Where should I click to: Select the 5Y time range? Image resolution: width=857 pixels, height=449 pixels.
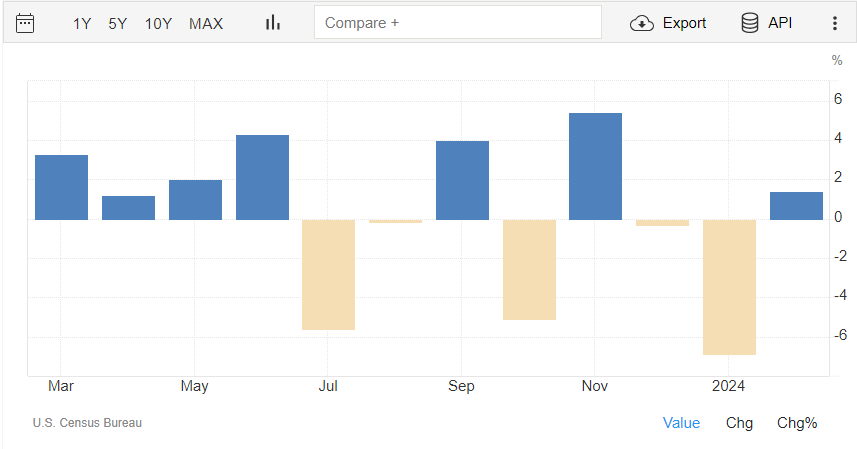coord(118,23)
